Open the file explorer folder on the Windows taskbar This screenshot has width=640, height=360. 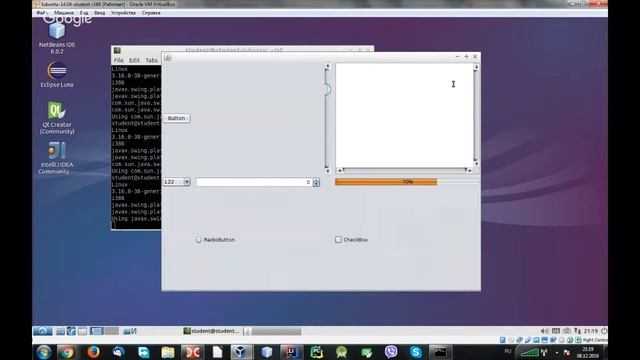[167, 352]
